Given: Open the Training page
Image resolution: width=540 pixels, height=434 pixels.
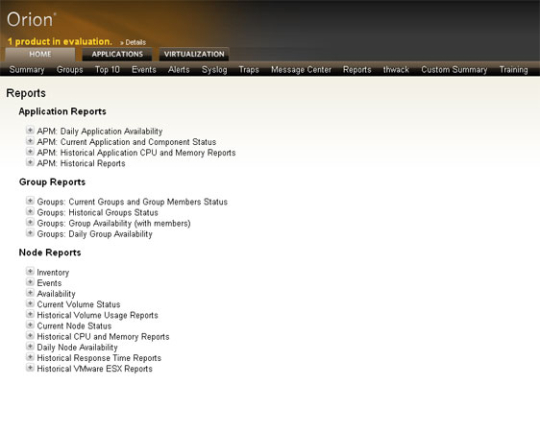Looking at the screenshot, I should tap(513, 70).
